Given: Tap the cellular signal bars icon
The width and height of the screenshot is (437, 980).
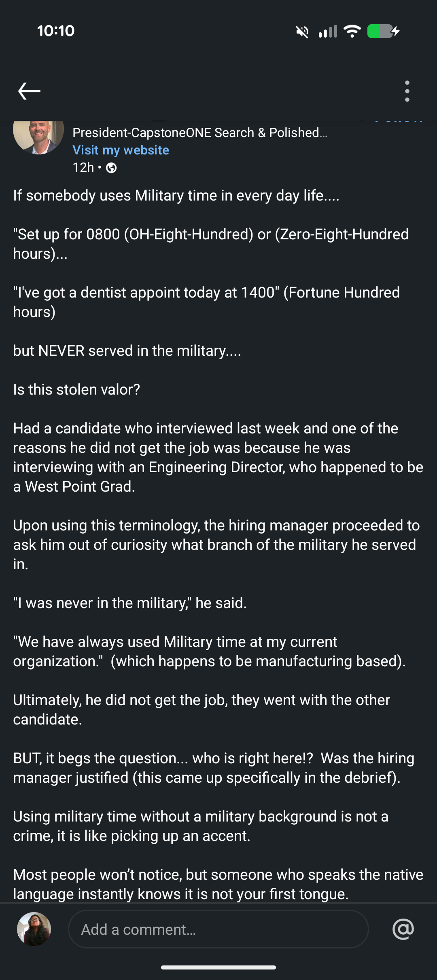Looking at the screenshot, I should (328, 31).
